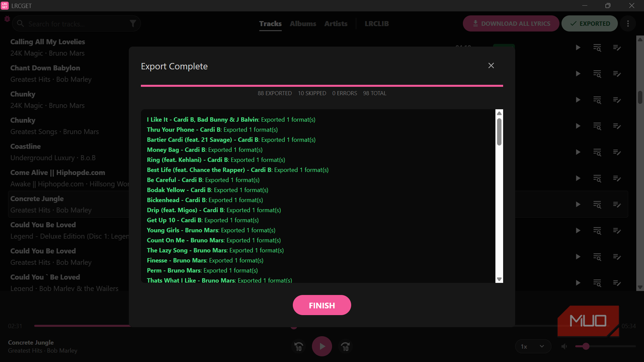This screenshot has width=644, height=362.
Task: Open the LRCLIB tab
Action: click(x=377, y=24)
